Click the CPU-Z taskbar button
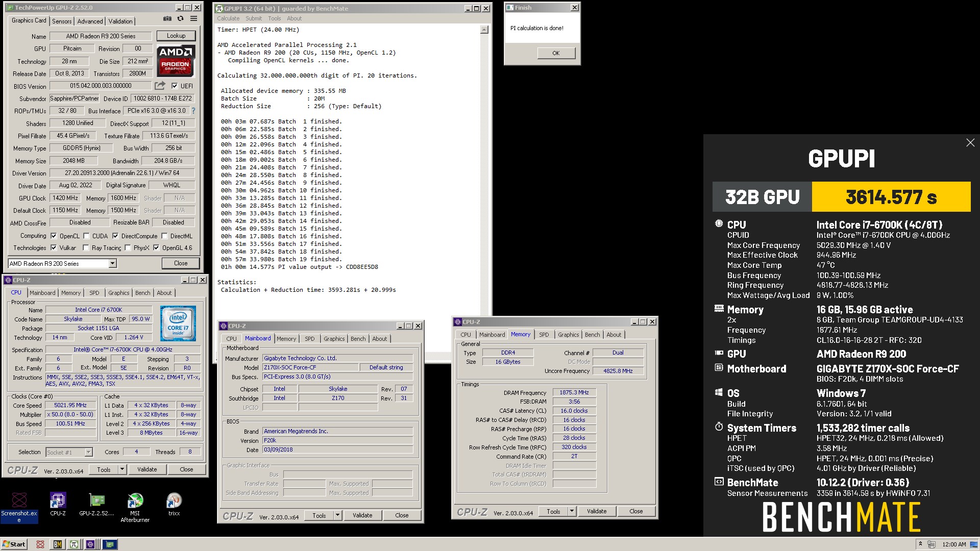 coord(90,544)
